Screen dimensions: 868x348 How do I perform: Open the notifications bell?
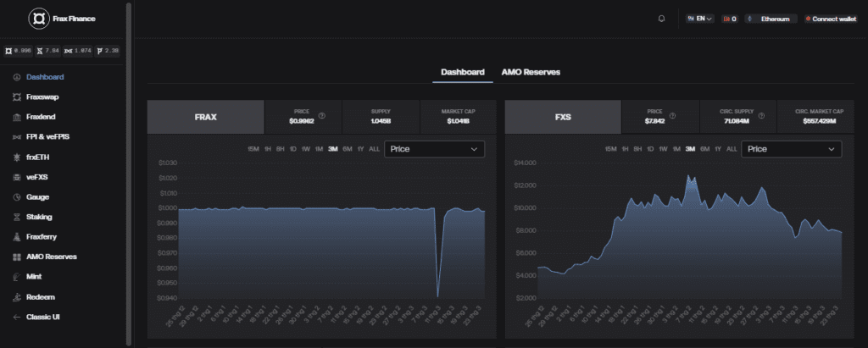tap(661, 19)
